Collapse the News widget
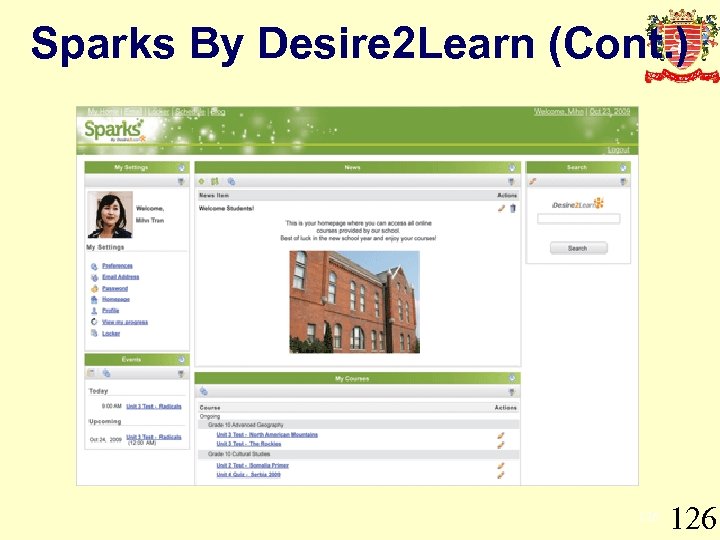The width and height of the screenshot is (720, 540). pos(512,168)
